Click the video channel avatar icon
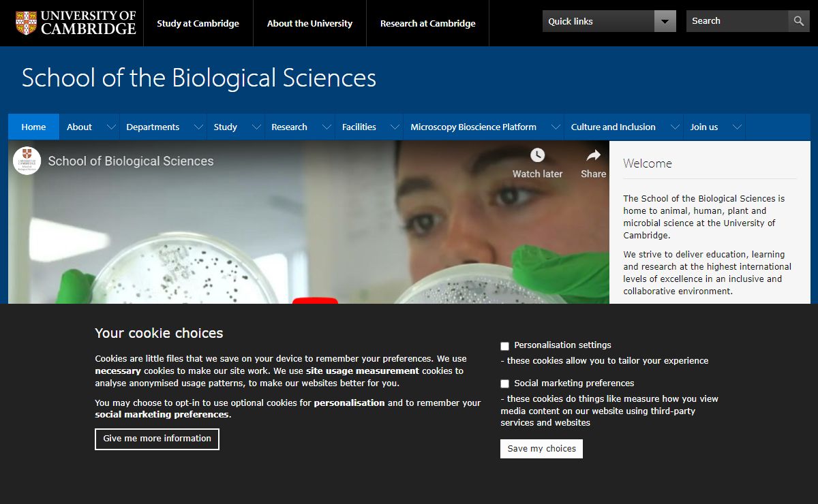The image size is (818, 504). [27, 161]
